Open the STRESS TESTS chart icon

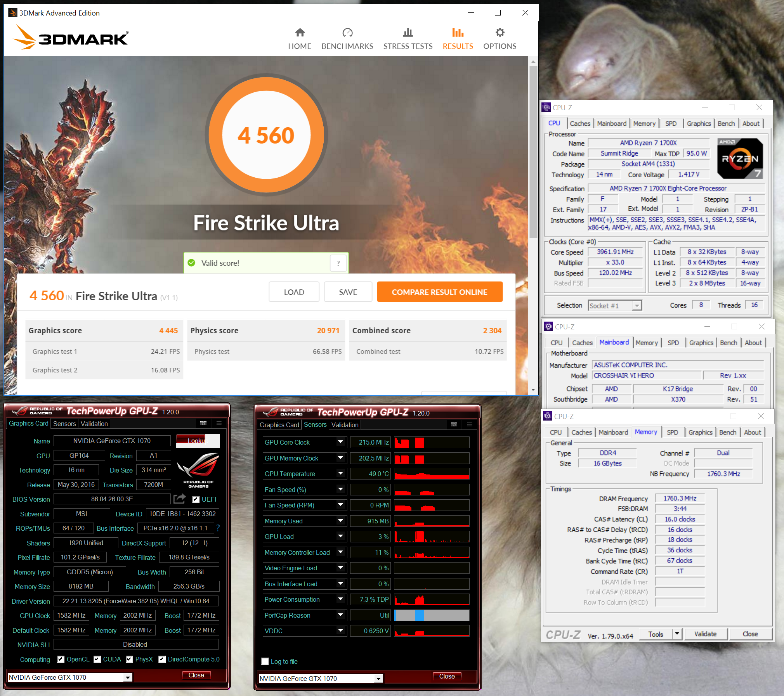[408, 32]
